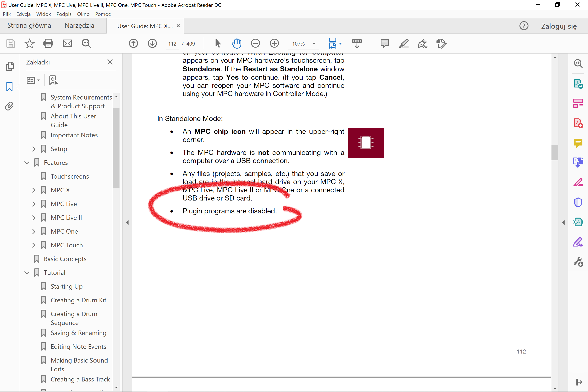Screen dimensions: 588x392
Task: Switch to the Narzędzia tab
Action: (79, 26)
